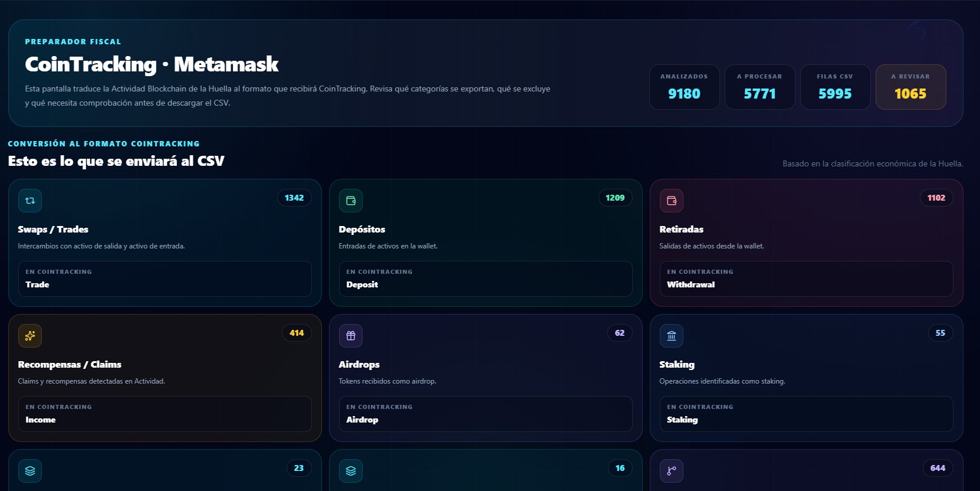Select the A procesar 5771 stat tile
The width and height of the screenshot is (980, 491).
click(x=759, y=87)
